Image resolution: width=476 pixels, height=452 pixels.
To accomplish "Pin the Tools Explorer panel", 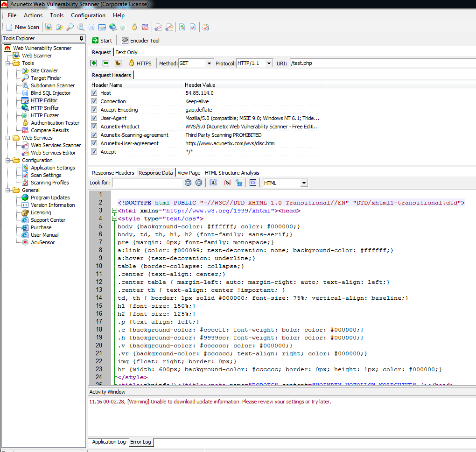I will [82, 38].
